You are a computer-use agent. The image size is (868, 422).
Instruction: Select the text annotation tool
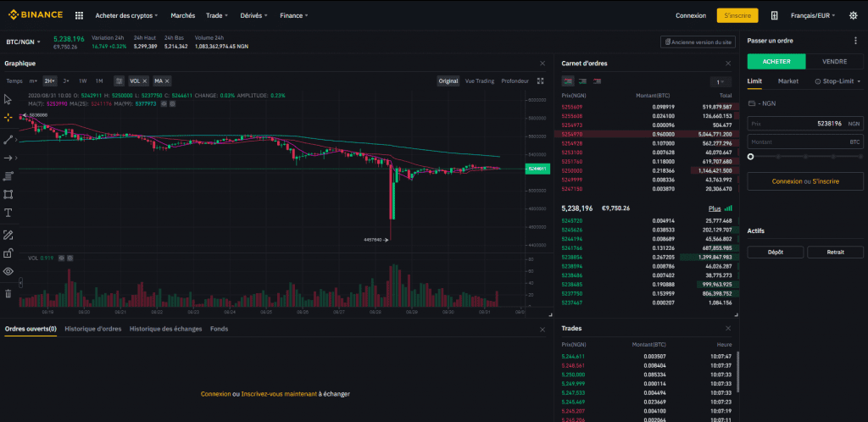click(8, 213)
